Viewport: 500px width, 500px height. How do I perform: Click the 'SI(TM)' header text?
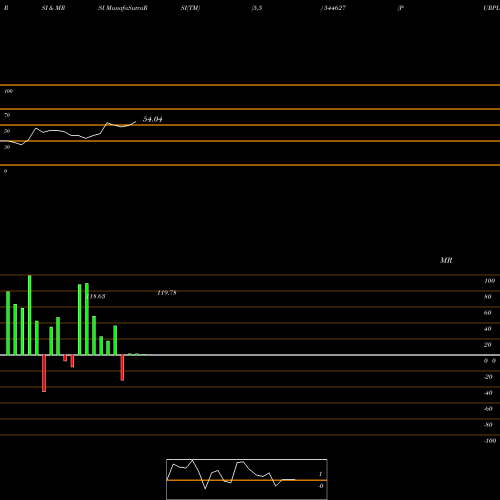coord(190,8)
